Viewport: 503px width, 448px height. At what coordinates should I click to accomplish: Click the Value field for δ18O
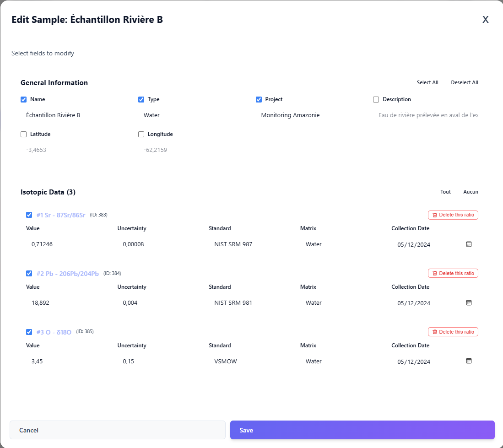coord(55,361)
